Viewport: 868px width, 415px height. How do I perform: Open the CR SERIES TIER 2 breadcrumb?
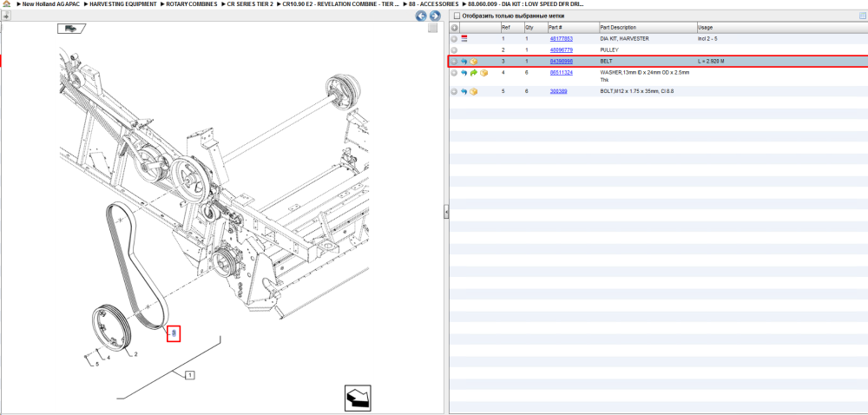250,3
